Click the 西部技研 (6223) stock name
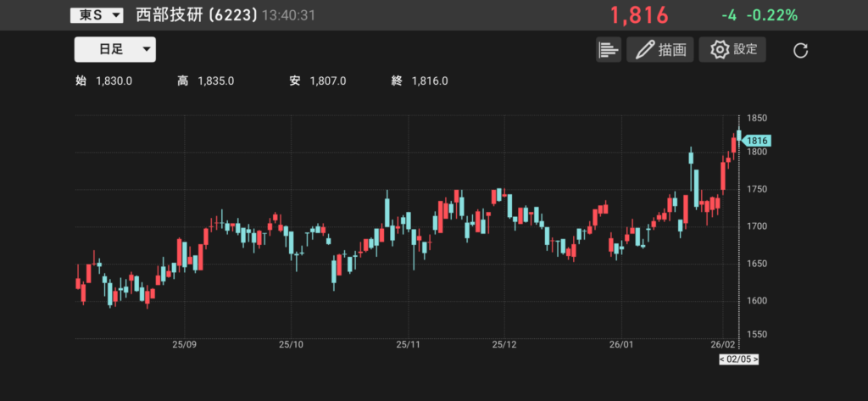The height and width of the screenshot is (401, 868). [197, 15]
